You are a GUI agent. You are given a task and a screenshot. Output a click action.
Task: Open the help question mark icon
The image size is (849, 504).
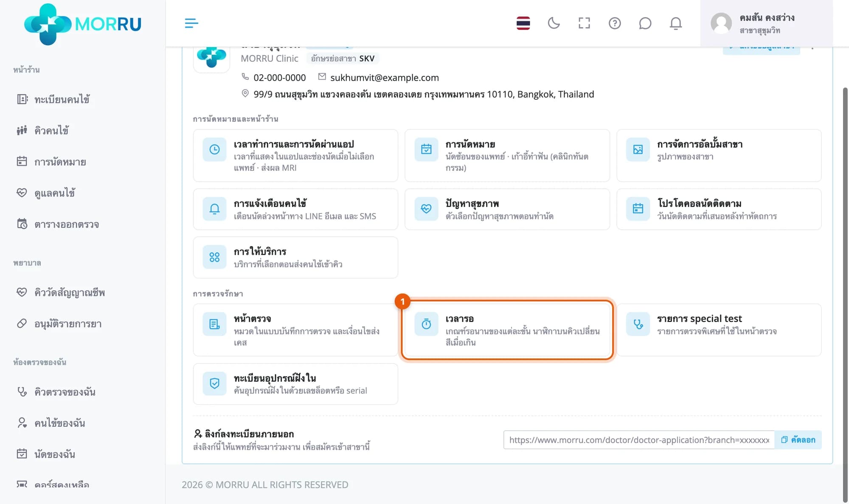[615, 23]
